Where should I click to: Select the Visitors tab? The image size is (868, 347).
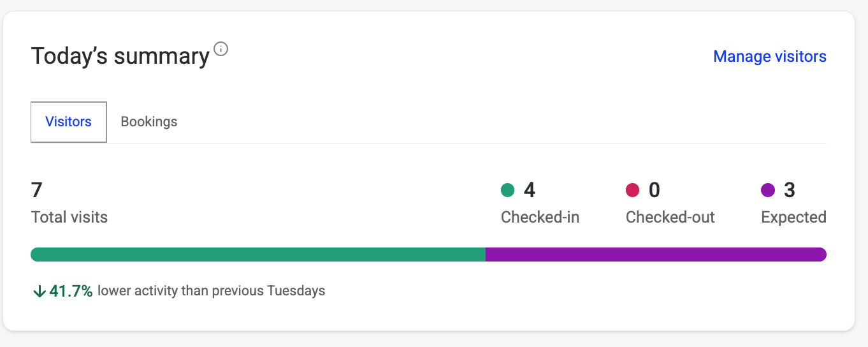[x=68, y=121]
